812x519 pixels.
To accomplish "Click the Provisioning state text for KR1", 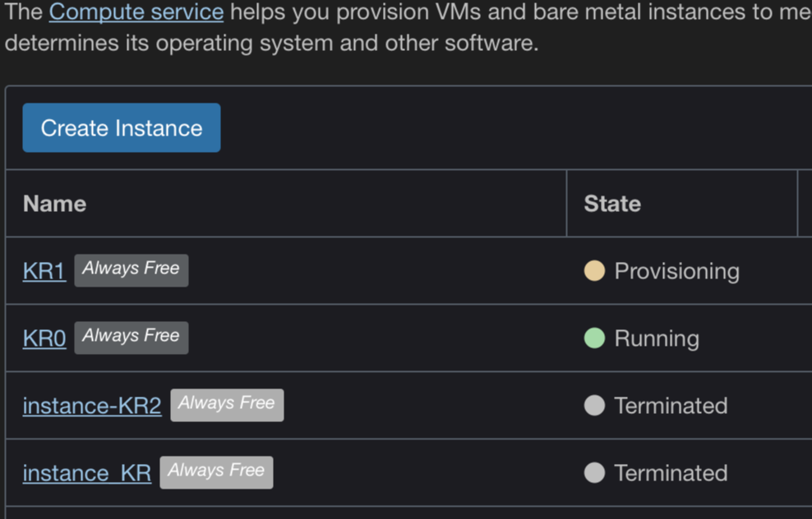I will [x=677, y=271].
